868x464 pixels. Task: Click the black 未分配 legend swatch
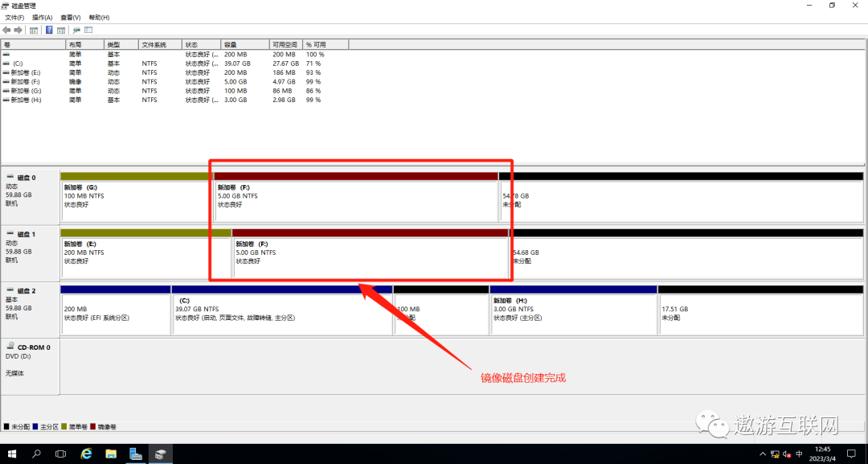[6, 427]
